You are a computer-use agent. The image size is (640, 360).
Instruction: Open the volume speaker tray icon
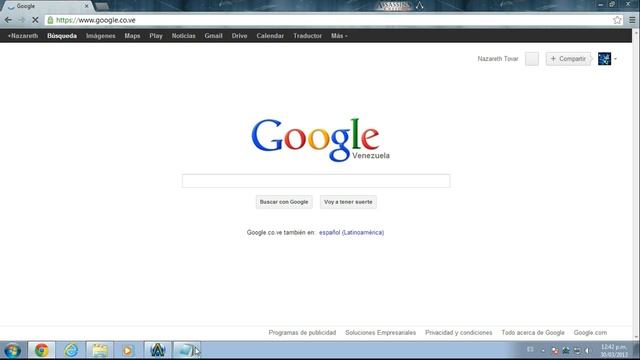click(587, 351)
